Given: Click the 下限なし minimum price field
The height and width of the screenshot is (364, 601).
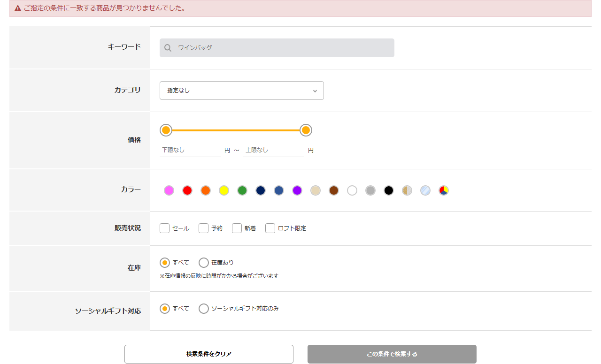Looking at the screenshot, I should (x=190, y=150).
